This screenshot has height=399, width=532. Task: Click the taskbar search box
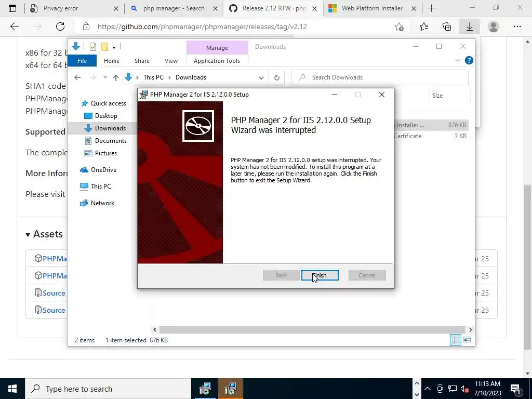[108, 389]
